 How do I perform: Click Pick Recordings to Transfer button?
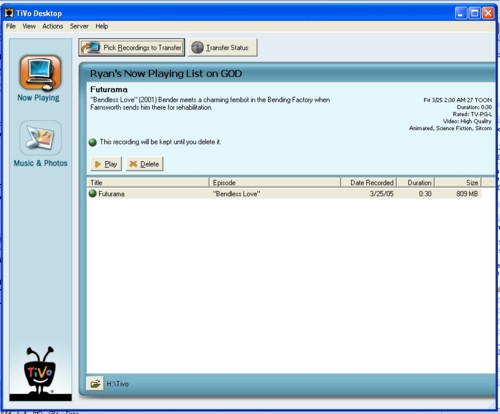[x=132, y=47]
